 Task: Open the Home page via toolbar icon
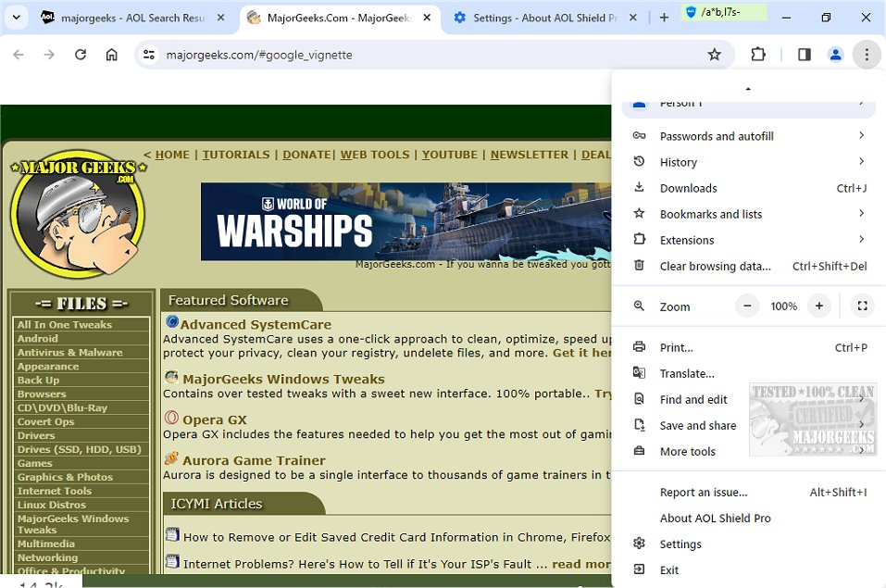[110, 55]
